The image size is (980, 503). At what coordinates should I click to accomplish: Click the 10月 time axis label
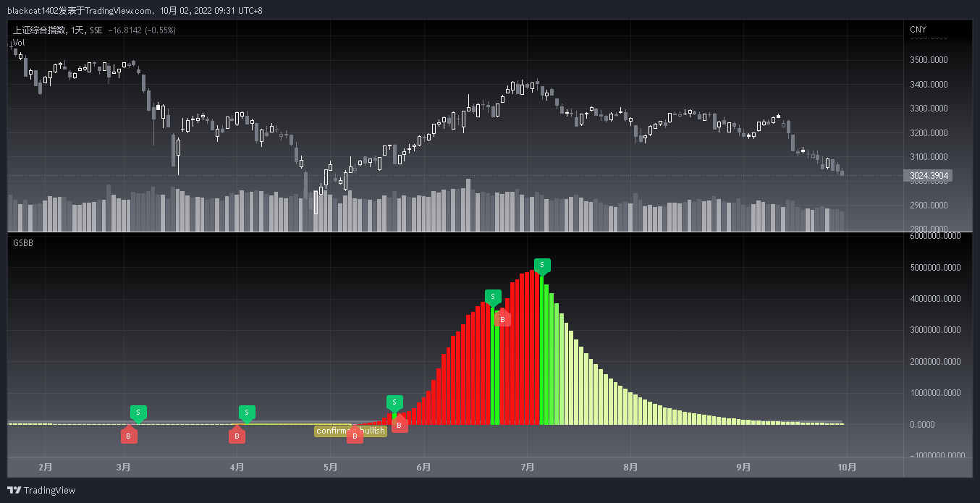coord(848,468)
